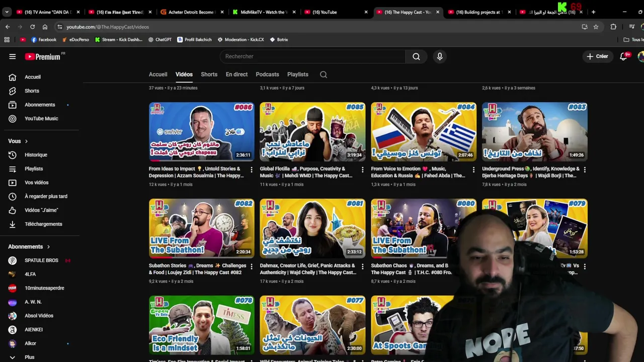
Task: Open Historique in the sidebar
Action: click(36, 155)
